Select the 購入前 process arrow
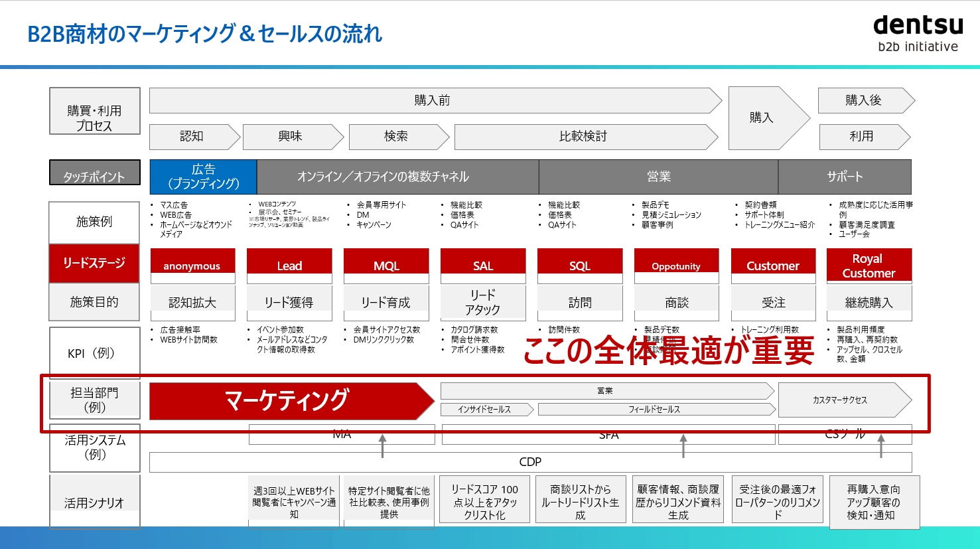 432,100
